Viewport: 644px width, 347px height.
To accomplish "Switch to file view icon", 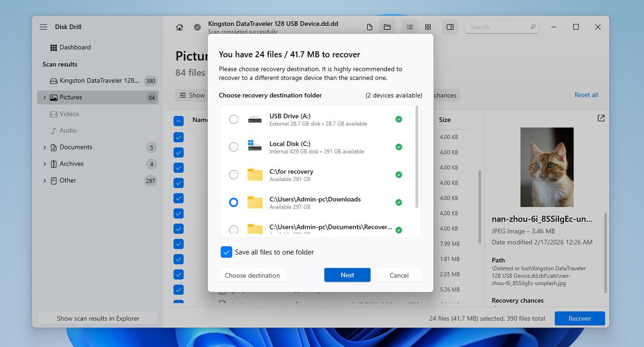I will click(x=369, y=27).
